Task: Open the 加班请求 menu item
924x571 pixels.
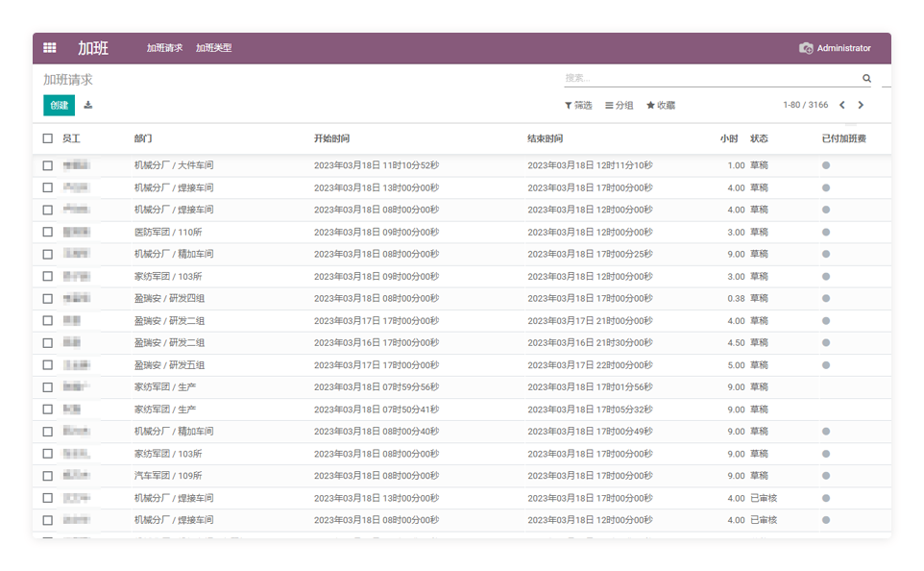Action: (164, 48)
